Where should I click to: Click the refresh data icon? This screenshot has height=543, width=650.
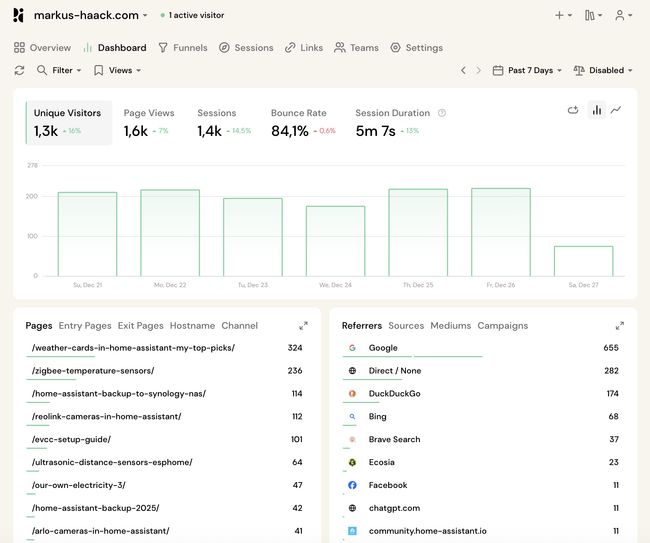[x=19, y=70]
